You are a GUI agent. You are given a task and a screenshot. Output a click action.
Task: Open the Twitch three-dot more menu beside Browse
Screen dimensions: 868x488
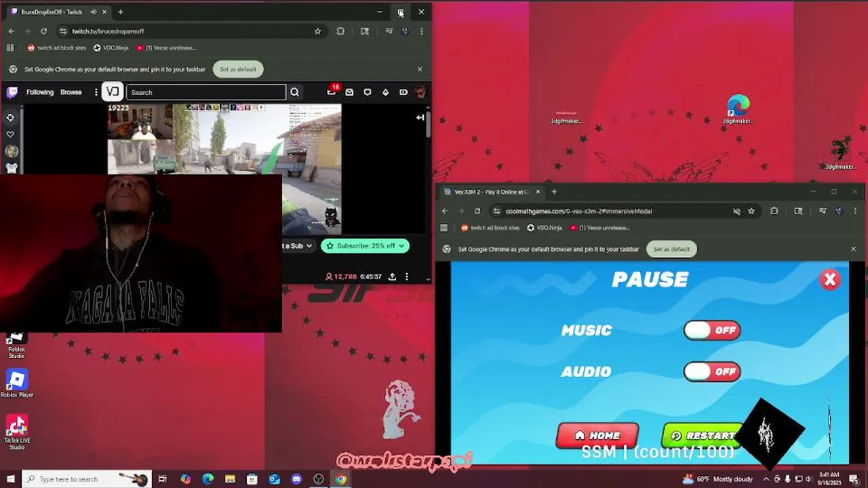(96, 92)
